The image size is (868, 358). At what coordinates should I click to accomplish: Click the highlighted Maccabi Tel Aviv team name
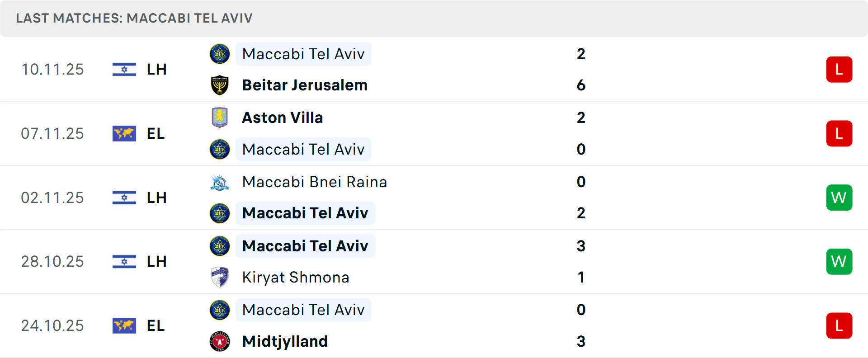pyautogui.click(x=303, y=54)
